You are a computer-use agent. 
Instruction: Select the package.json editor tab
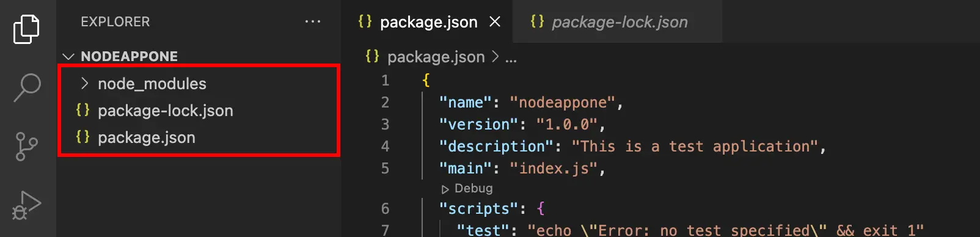point(427,22)
